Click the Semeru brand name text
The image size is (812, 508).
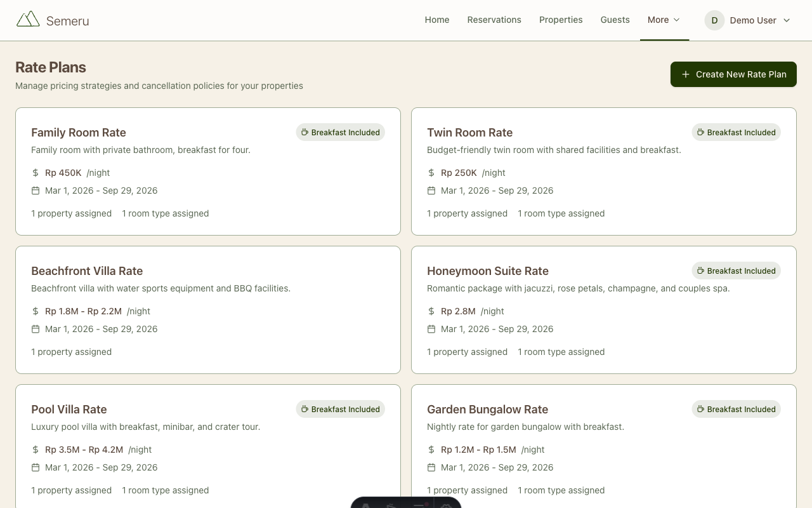[67, 21]
